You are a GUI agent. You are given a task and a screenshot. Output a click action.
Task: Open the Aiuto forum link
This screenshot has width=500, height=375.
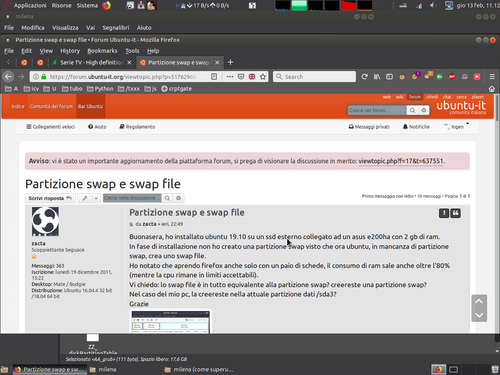coord(97,127)
